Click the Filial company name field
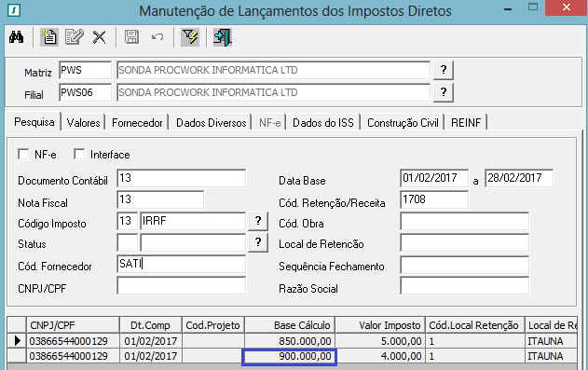The height and width of the screenshot is (370, 588). tap(273, 92)
